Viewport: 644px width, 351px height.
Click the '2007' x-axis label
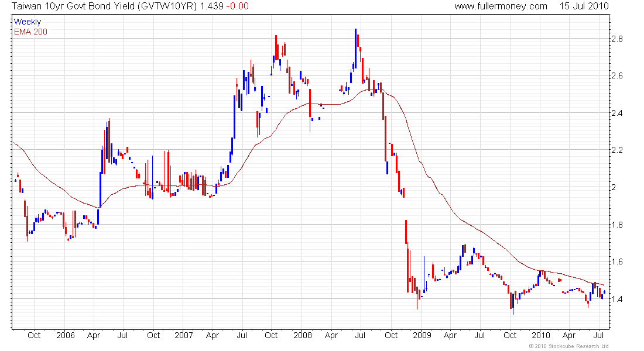coord(184,335)
